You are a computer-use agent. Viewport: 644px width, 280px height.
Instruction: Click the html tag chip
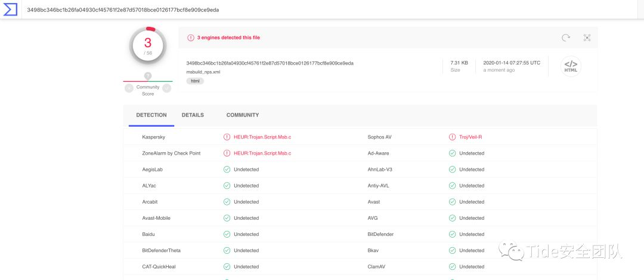(195, 81)
